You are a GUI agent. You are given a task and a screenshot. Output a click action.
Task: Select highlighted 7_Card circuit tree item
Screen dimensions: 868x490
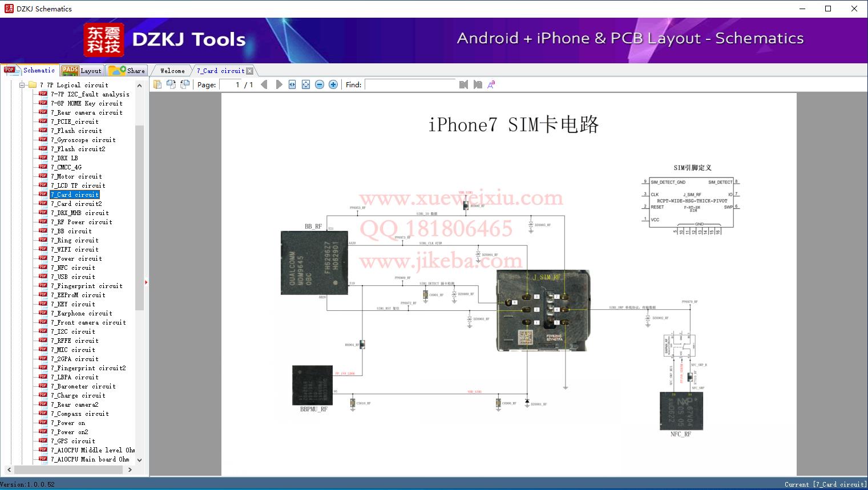coord(75,195)
